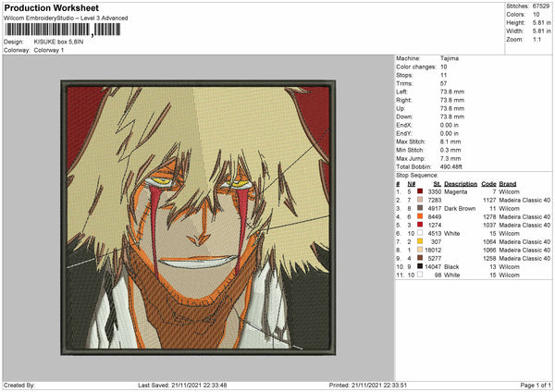Click 'Wilcom EmbroideryStudio – Level 3 Advanced' subtitle
This screenshot has width=555, height=392.
pyautogui.click(x=66, y=18)
